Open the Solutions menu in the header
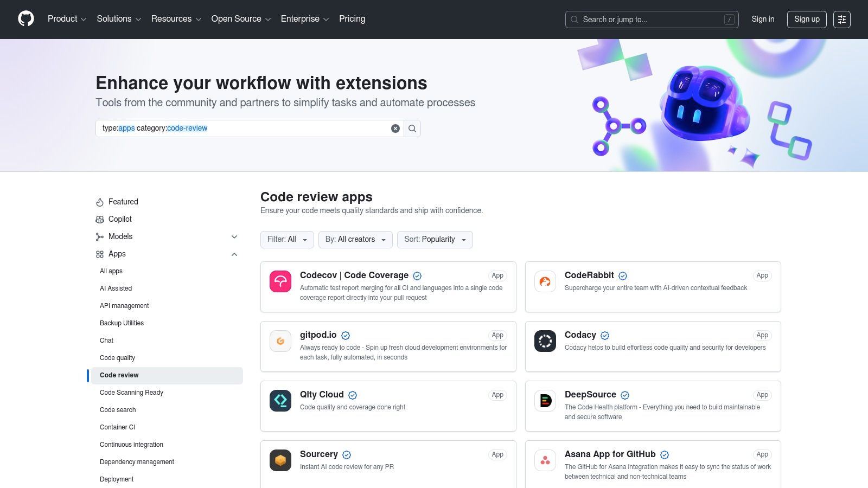The width and height of the screenshot is (868, 488). pyautogui.click(x=119, y=19)
